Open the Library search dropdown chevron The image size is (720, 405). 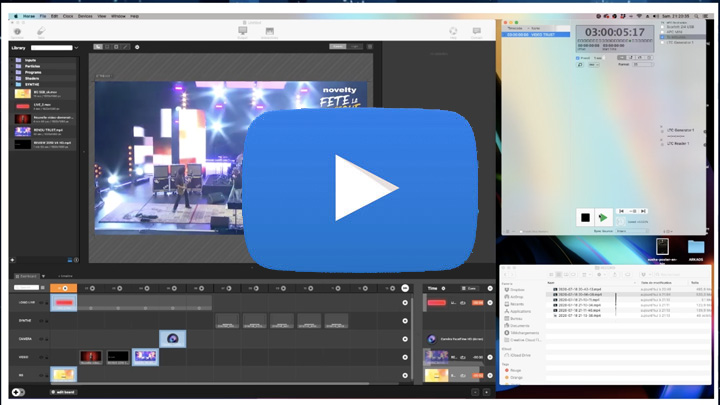click(x=76, y=48)
